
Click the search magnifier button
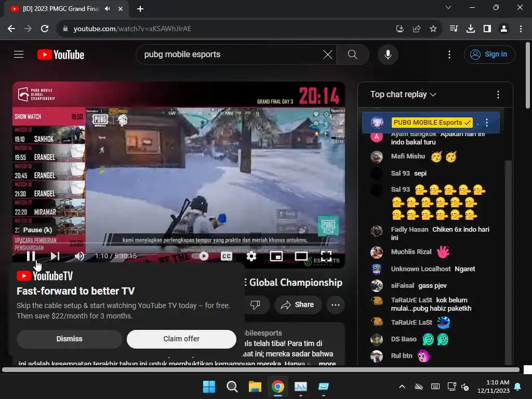pyautogui.click(x=353, y=54)
